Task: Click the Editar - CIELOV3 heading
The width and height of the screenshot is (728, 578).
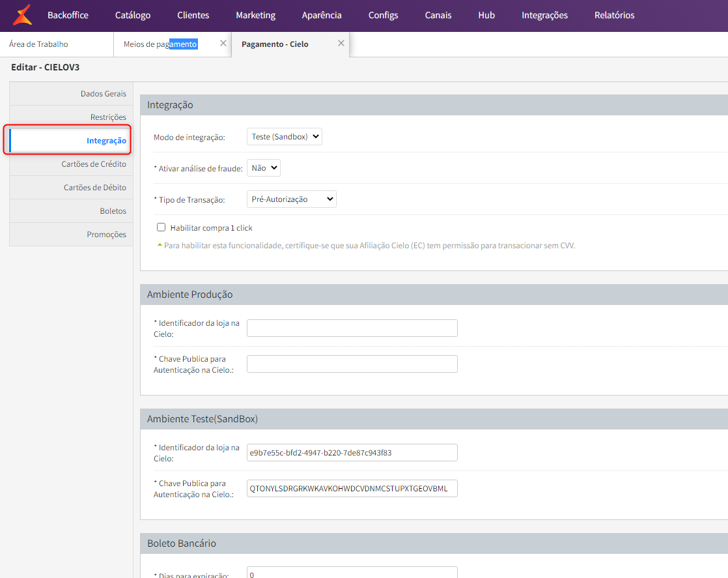Action: point(45,67)
